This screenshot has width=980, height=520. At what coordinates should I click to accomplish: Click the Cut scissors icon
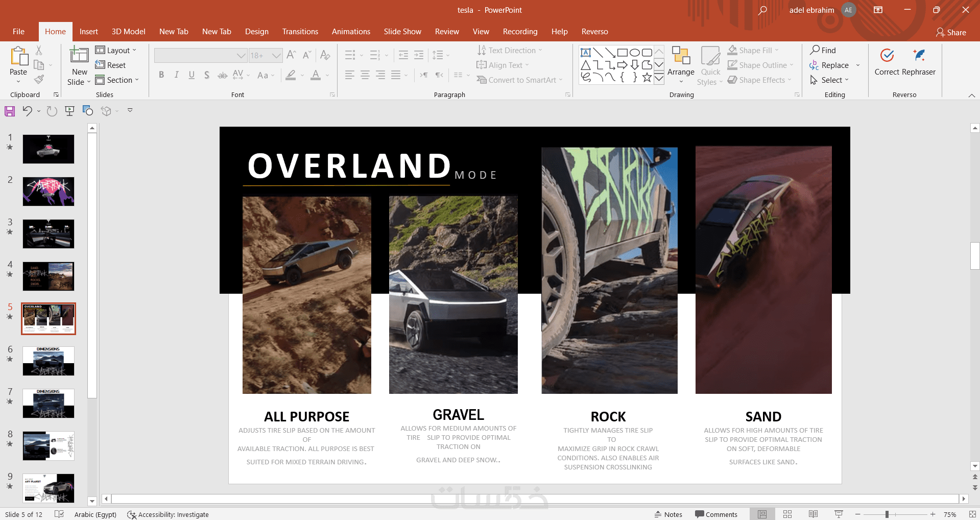pyautogui.click(x=39, y=50)
